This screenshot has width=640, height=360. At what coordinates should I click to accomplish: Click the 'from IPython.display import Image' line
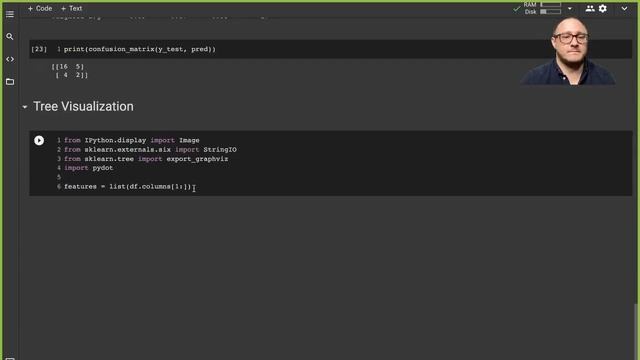click(x=132, y=140)
